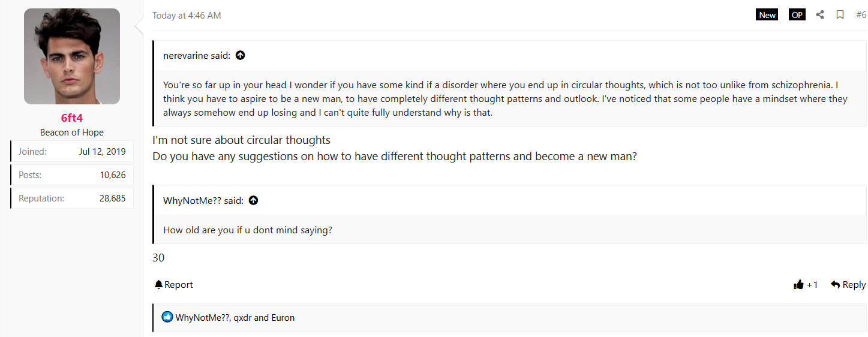Open Euron's profile from likes list
This screenshot has height=337, width=868.
pyautogui.click(x=283, y=318)
